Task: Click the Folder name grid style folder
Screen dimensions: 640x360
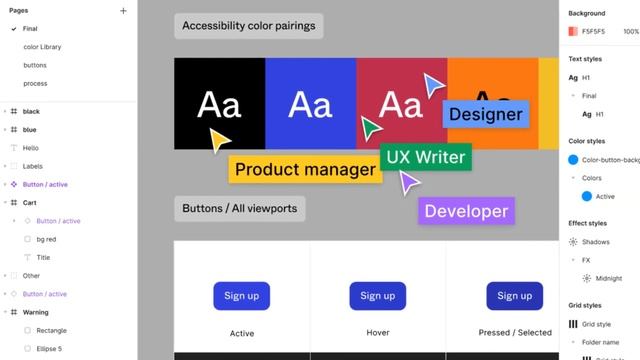Action: click(600, 342)
